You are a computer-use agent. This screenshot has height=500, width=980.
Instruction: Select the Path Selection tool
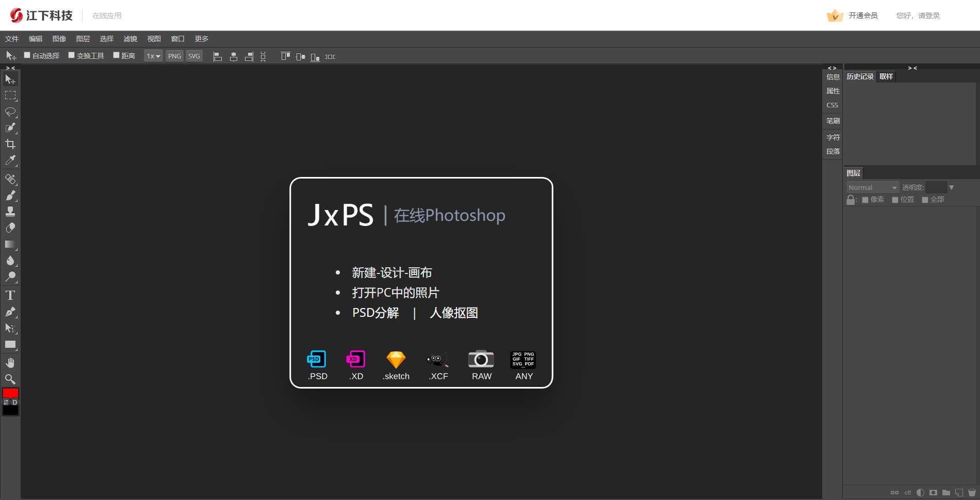click(10, 328)
